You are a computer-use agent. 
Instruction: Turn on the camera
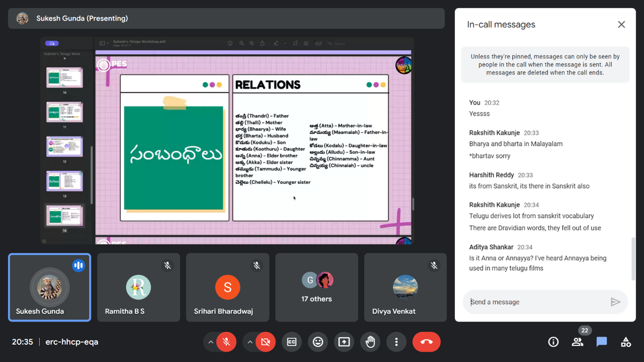(265, 342)
